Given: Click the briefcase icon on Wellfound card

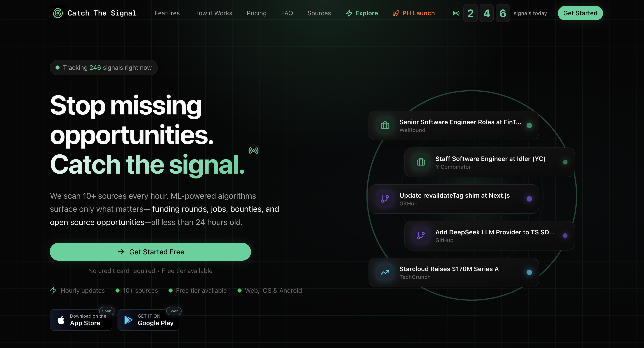Looking at the screenshot, I should pos(385,125).
